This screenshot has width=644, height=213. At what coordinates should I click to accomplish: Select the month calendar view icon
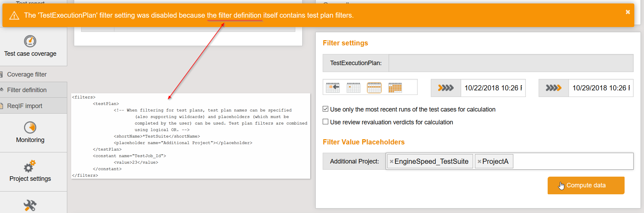[395, 87]
